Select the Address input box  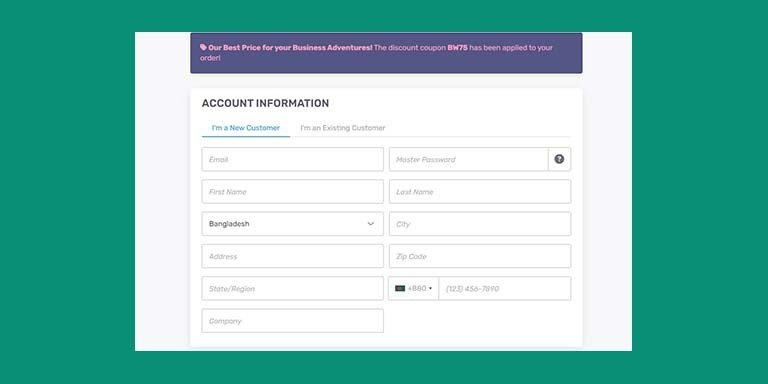coord(292,256)
